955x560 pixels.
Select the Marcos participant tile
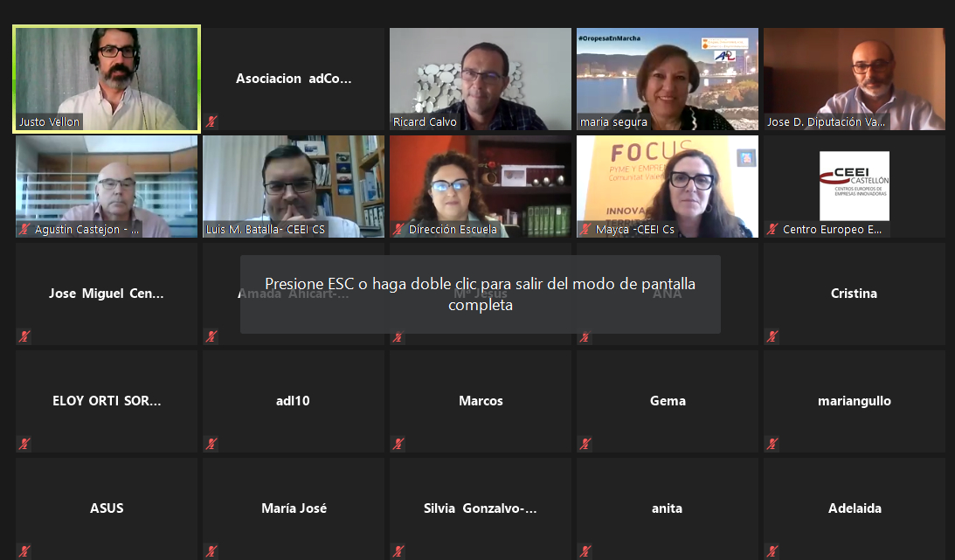[x=480, y=401]
